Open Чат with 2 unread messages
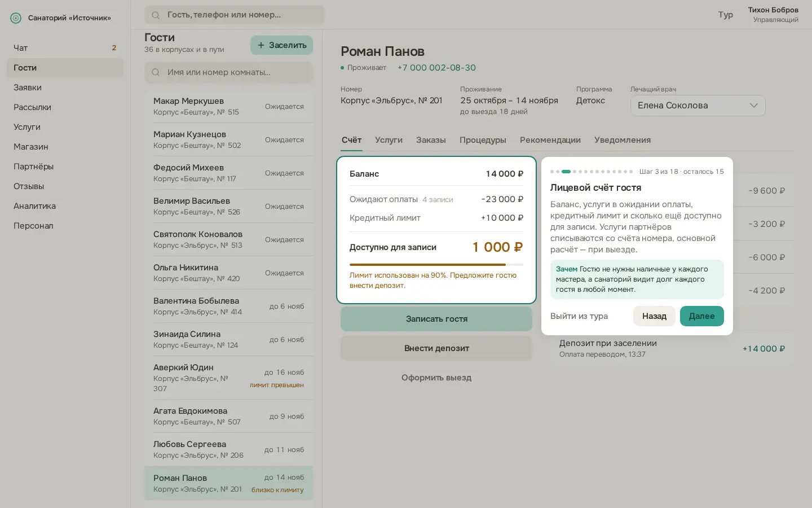 tap(65, 48)
